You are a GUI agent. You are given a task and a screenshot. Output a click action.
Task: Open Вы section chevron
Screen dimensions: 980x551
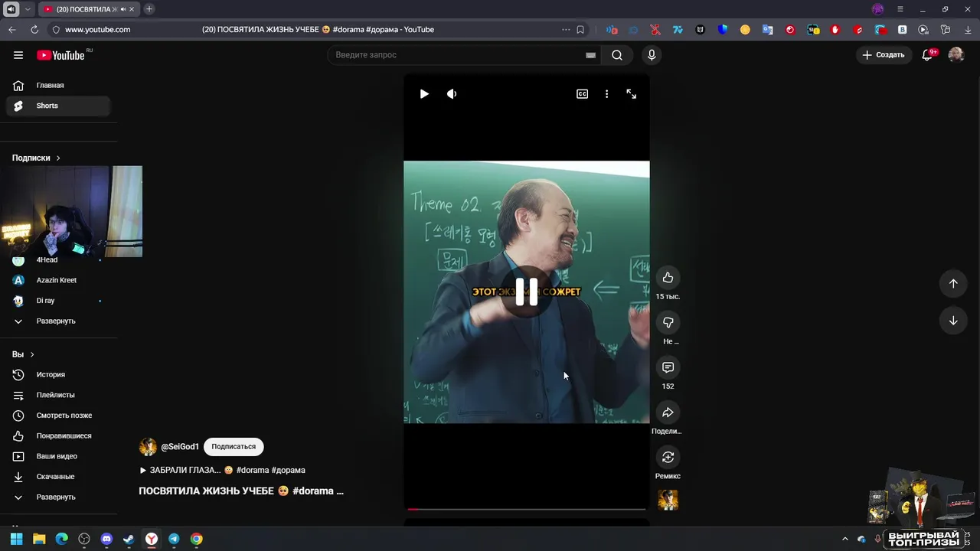[32, 354]
